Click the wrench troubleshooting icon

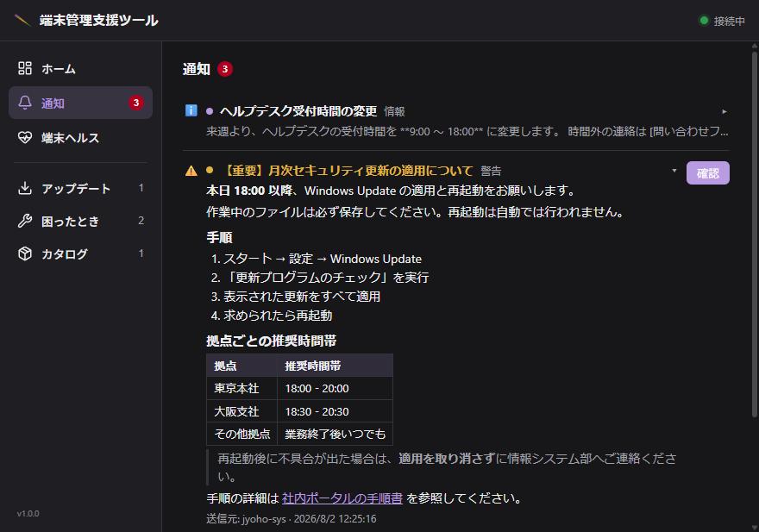25,221
